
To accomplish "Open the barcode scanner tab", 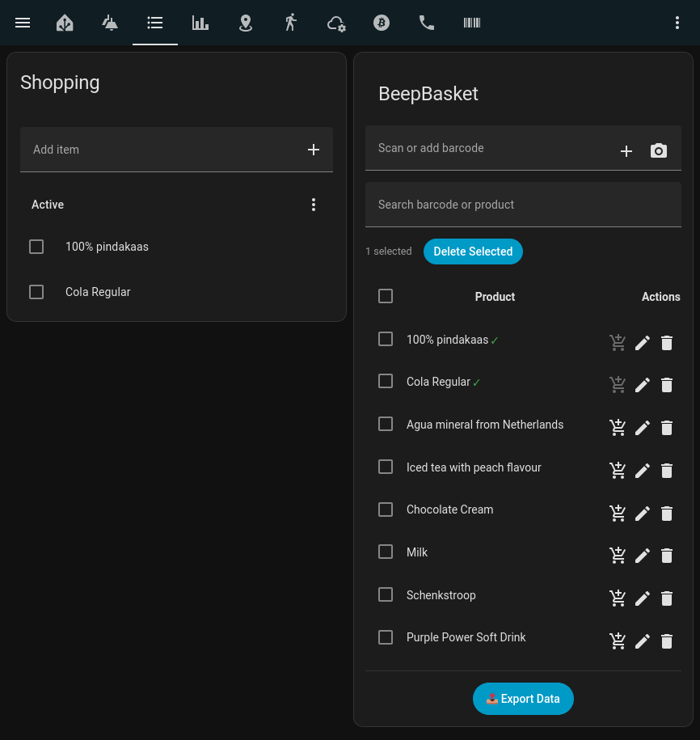I will click(x=472, y=23).
